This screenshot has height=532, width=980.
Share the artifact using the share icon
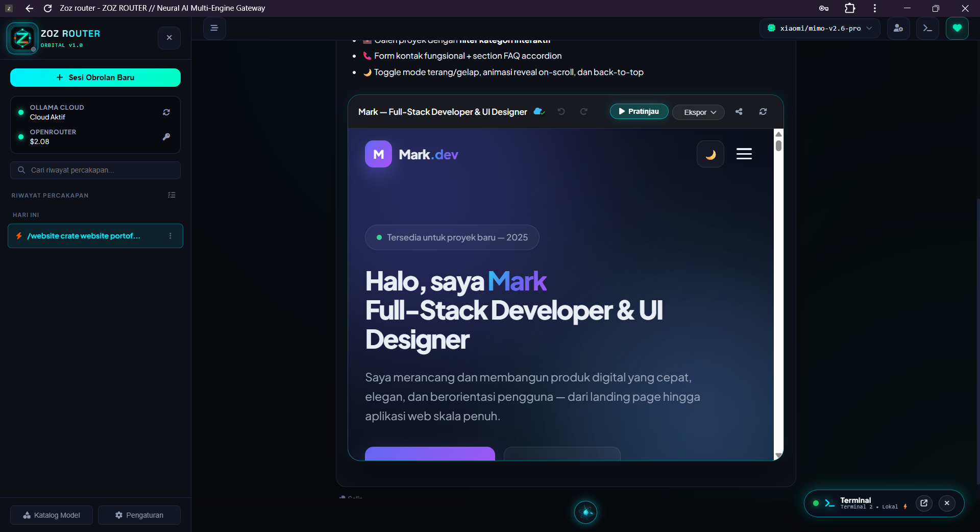click(739, 111)
